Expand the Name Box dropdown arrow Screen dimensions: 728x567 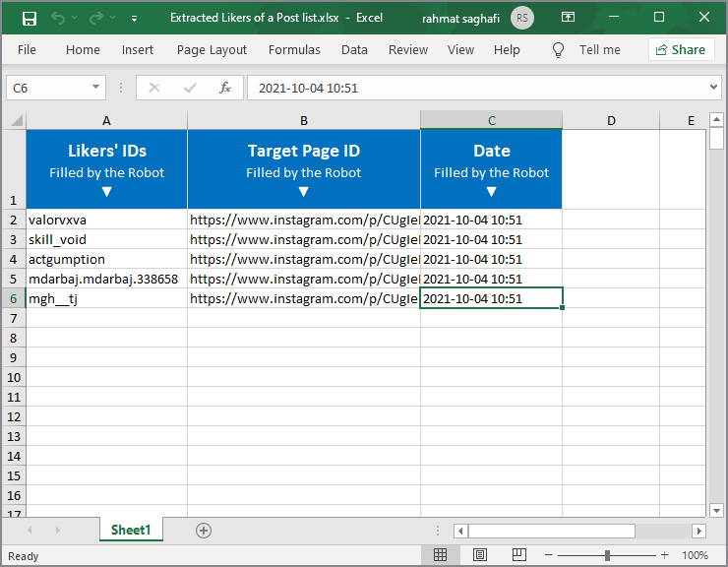pyautogui.click(x=95, y=88)
